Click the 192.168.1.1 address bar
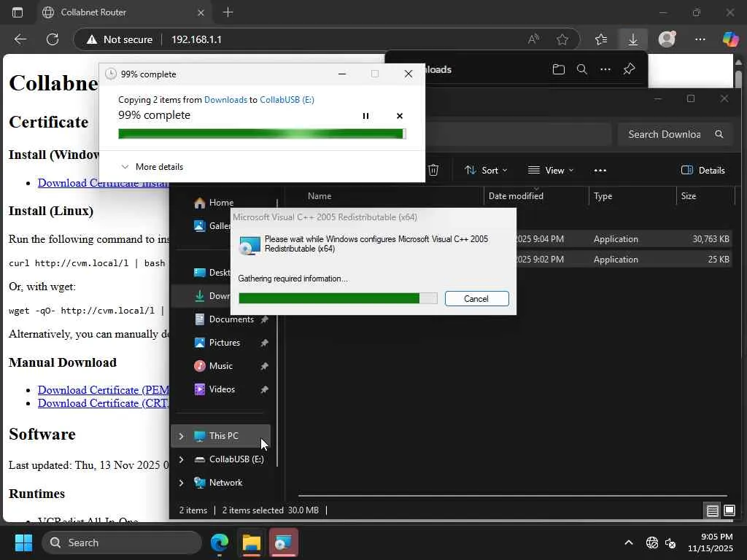747x560 pixels. 196,39
